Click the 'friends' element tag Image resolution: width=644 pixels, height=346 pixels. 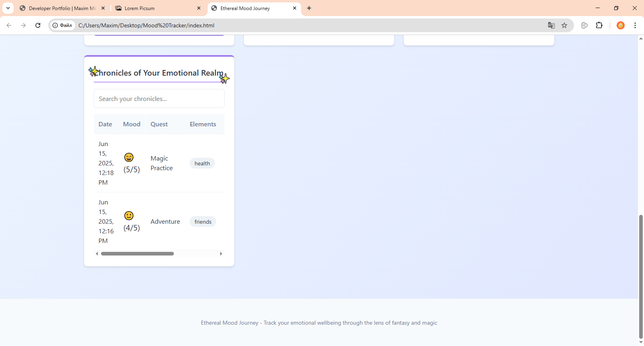(x=203, y=222)
